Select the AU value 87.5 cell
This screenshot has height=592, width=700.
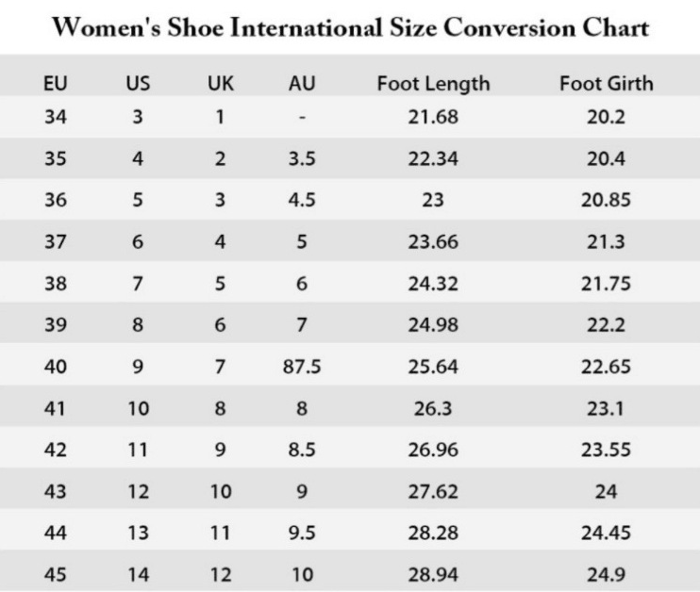click(x=302, y=367)
